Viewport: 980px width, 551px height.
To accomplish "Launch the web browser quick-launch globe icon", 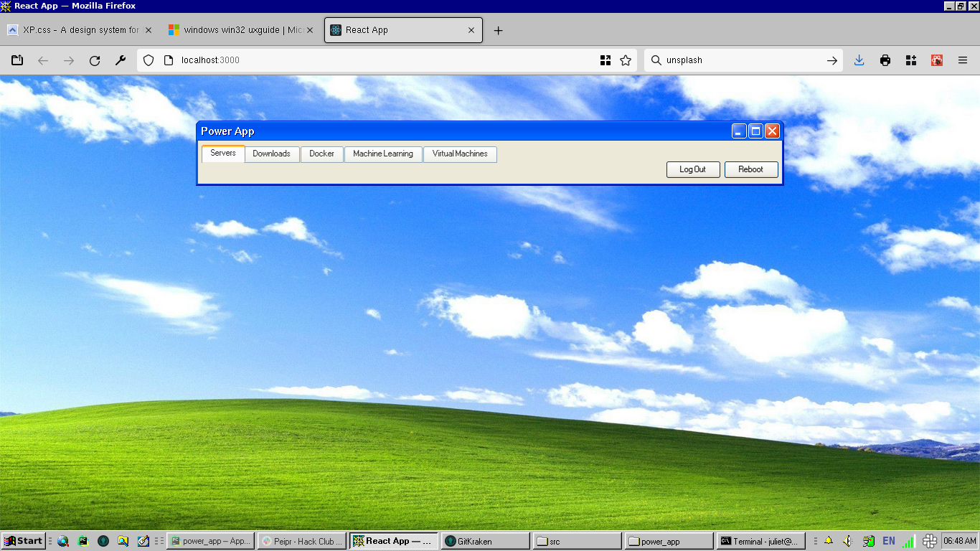I will [63, 541].
